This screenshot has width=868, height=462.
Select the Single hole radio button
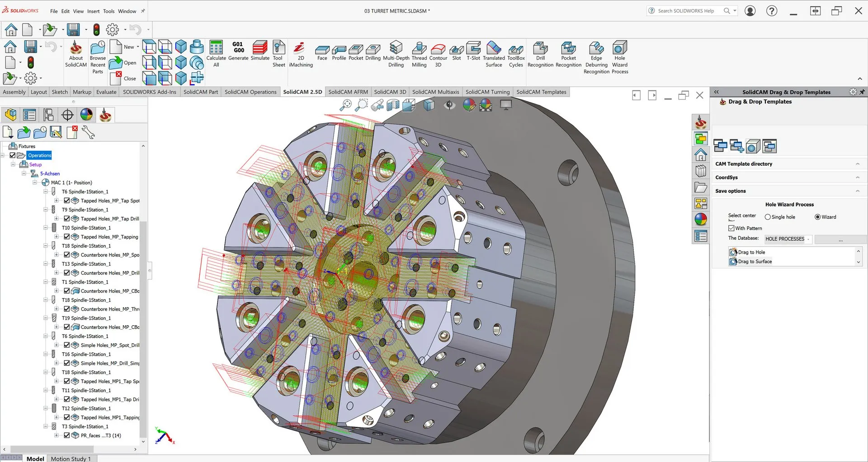point(768,217)
